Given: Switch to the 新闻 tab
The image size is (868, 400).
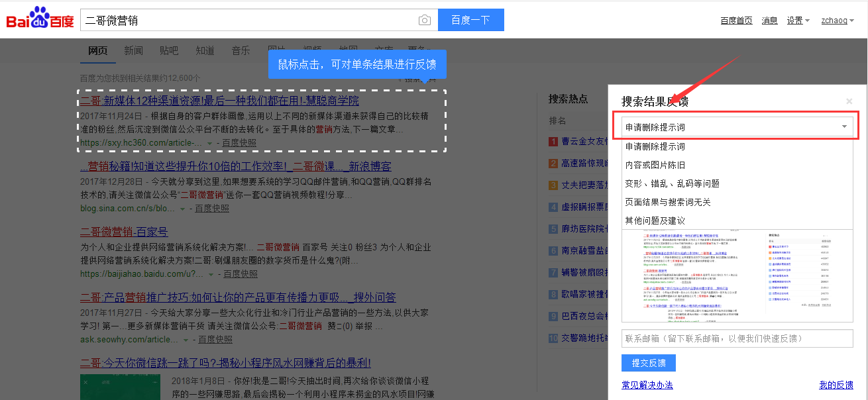Looking at the screenshot, I should pyautogui.click(x=133, y=50).
